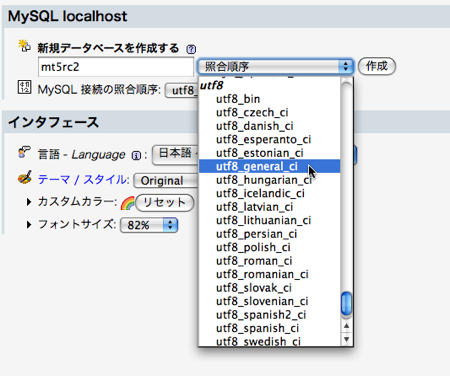
Task: Open the rainbow custom color picker
Action: (x=128, y=203)
